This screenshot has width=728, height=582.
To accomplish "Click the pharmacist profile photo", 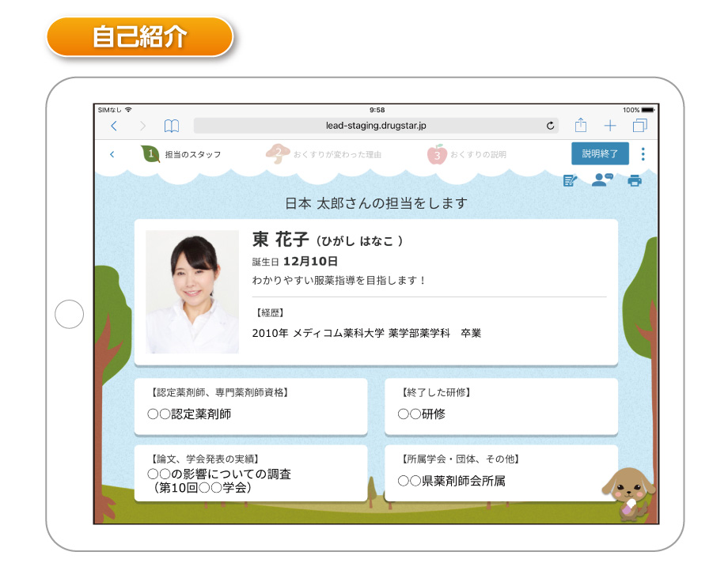I will point(194,291).
